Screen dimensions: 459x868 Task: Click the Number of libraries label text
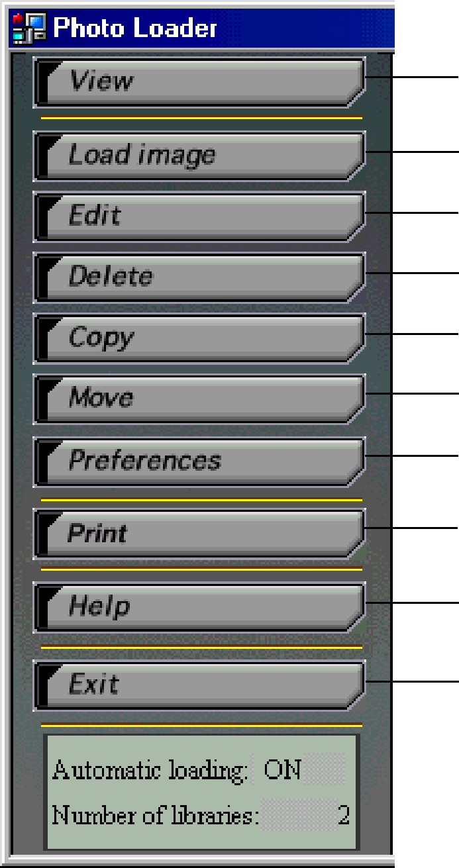tap(156, 816)
